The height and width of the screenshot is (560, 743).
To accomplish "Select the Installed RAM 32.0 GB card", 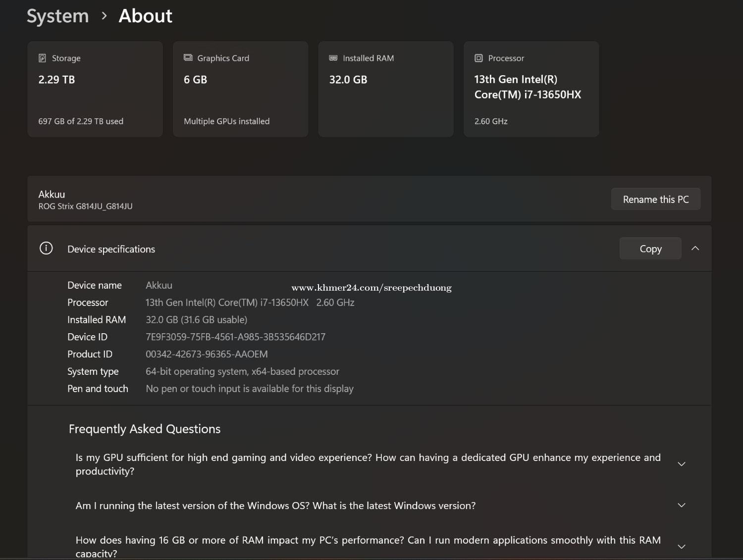I will pyautogui.click(x=385, y=89).
